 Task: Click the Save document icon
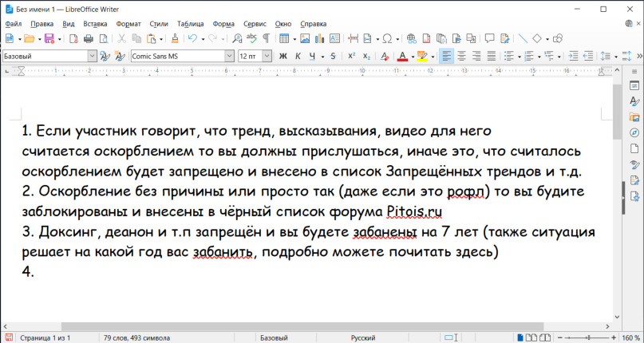pyautogui.click(x=49, y=38)
